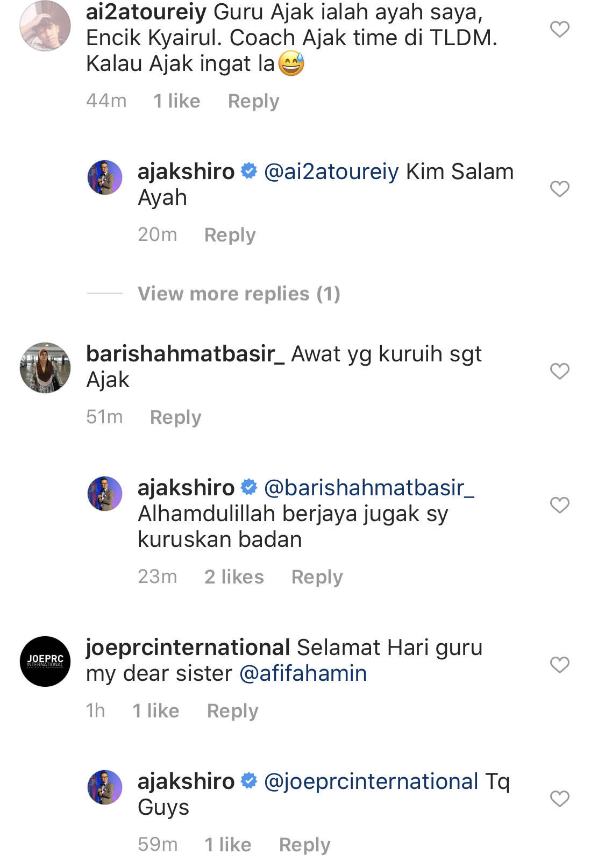Image resolution: width=605 pixels, height=868 pixels.
Task: Tap the heart on ajakshiro's Kim Salam Ayah reply
Action: 559,189
